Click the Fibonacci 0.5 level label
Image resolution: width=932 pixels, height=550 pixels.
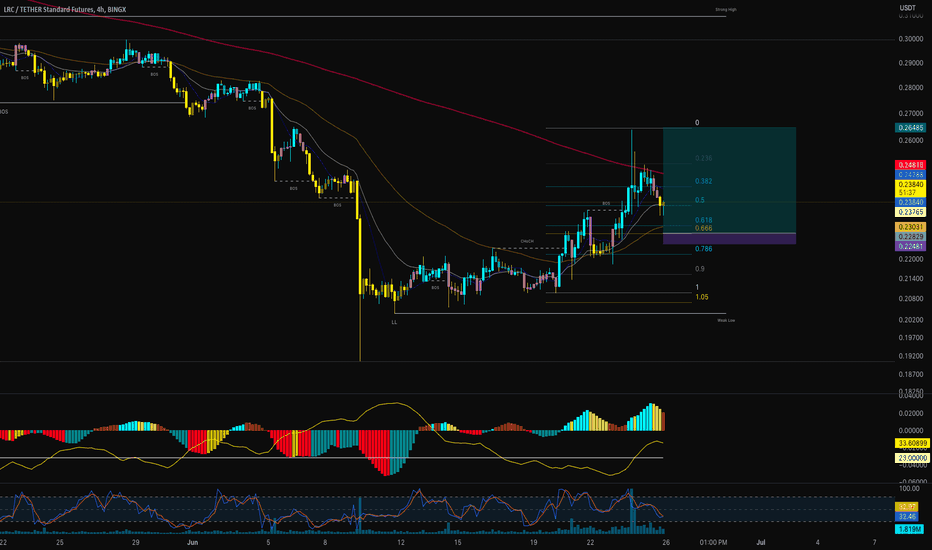click(700, 200)
